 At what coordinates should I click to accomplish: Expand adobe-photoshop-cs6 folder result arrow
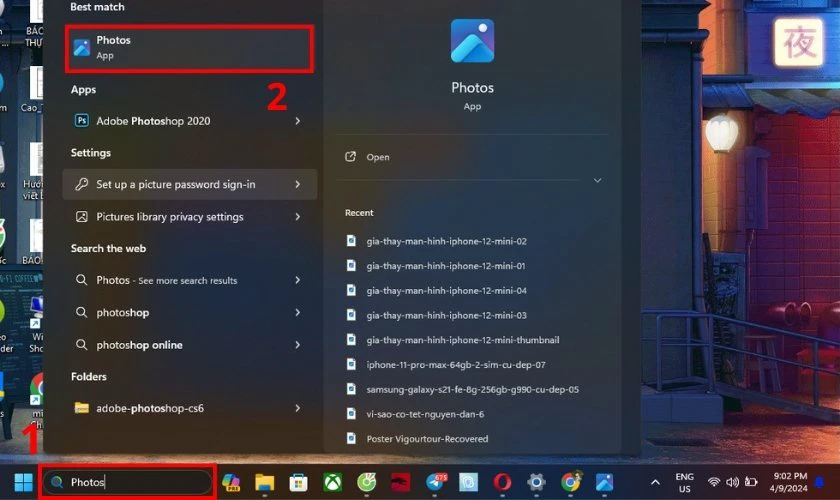coord(297,408)
